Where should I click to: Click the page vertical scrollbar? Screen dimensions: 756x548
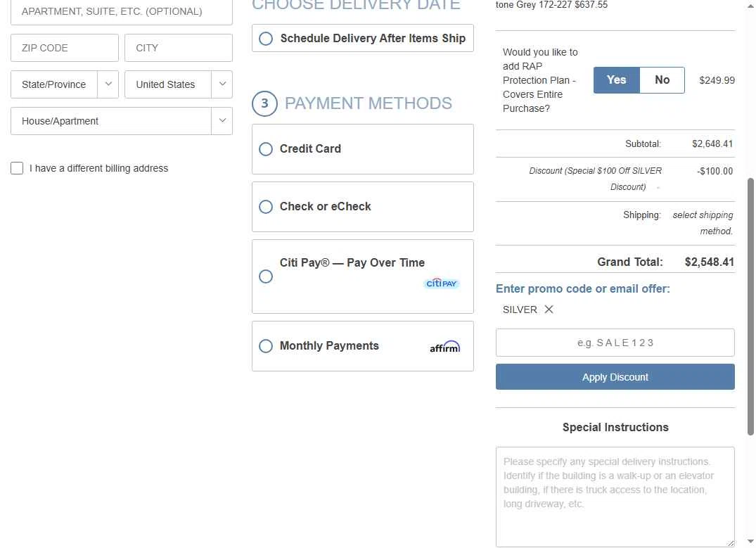pos(750,307)
